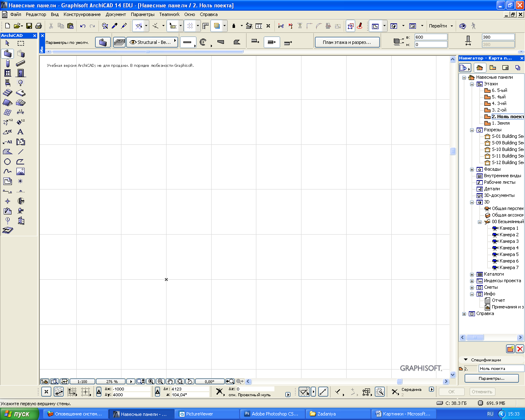Pick up parameters with eyedropper icon
Viewport: 525px width, 420px height.
[x=115, y=26]
